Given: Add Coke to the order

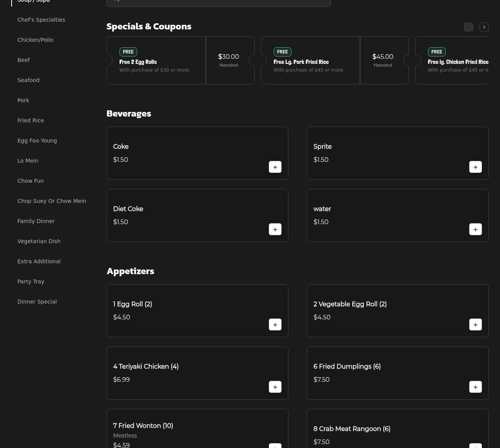Looking at the screenshot, I should [x=275, y=167].
